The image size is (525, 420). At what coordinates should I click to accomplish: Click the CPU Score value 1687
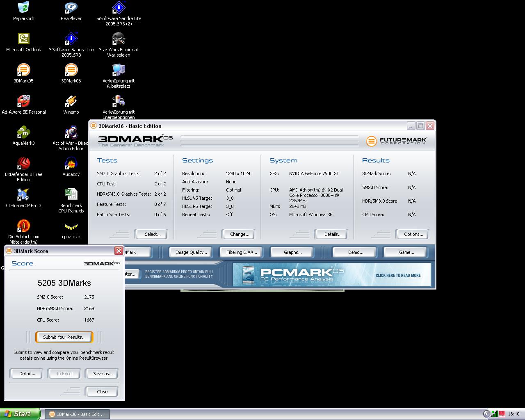(x=89, y=320)
